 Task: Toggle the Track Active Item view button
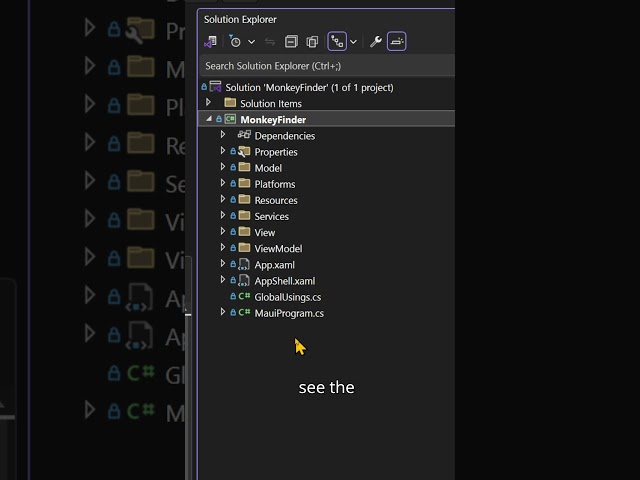pyautogui.click(x=337, y=41)
